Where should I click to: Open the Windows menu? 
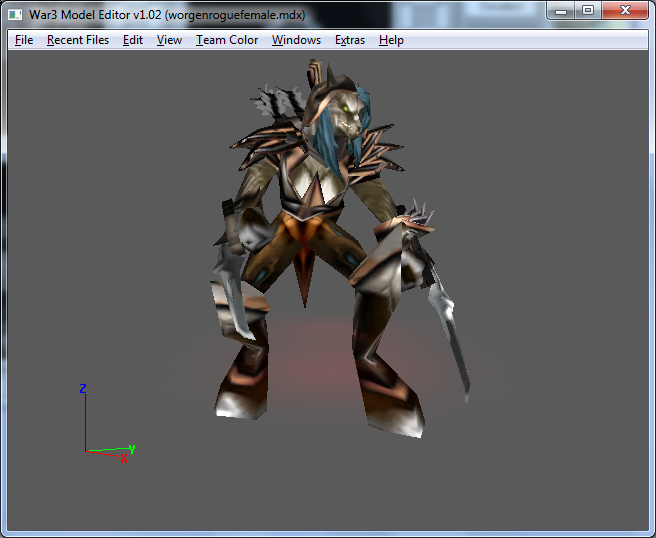pyautogui.click(x=296, y=40)
